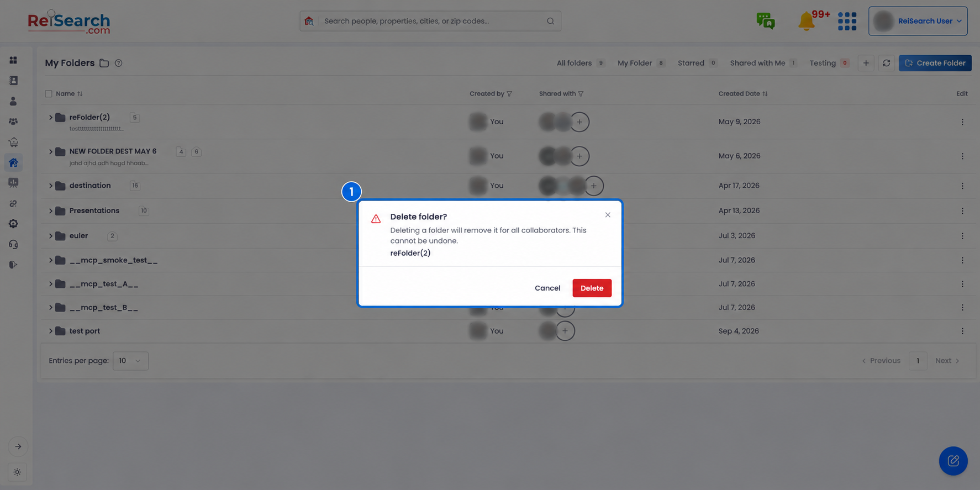Open the notifications bell icon
This screenshot has height=490, width=980.
[x=806, y=22]
